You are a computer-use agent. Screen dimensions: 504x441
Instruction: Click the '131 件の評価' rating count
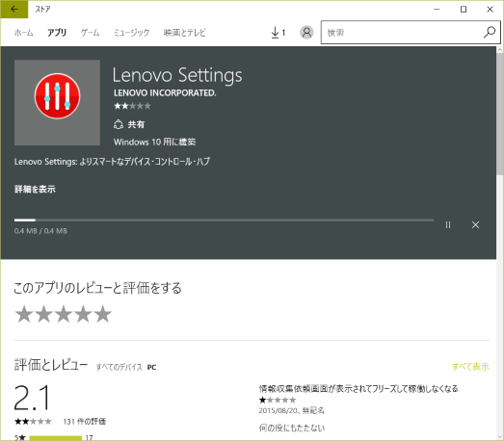pyautogui.click(x=85, y=422)
